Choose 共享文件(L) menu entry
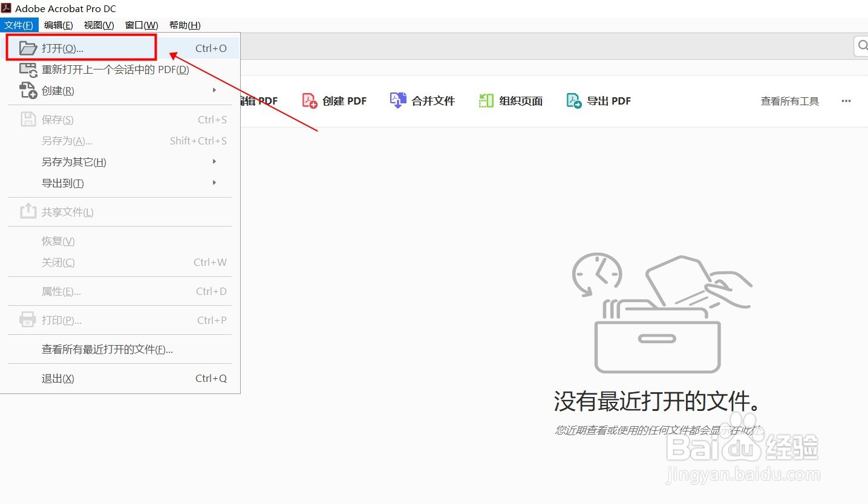Viewport: 868px width, 504px height. (120, 212)
